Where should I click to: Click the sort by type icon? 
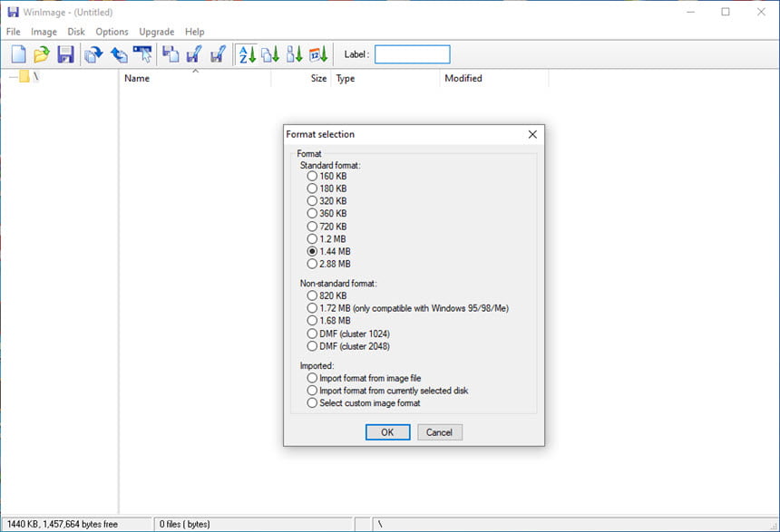[270, 54]
